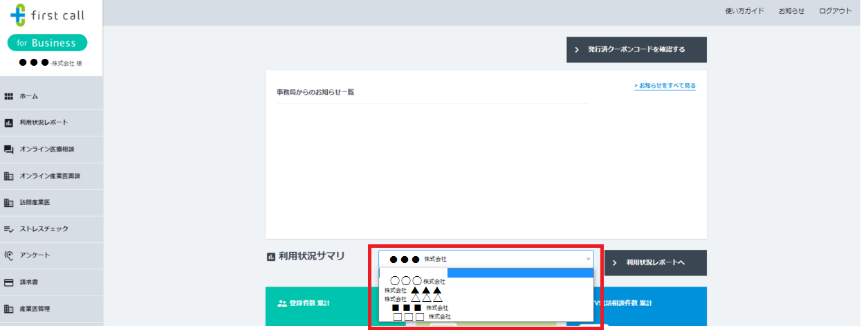Open the 使い方ガイド link
Screen dimensions: 868x335
coord(744,11)
